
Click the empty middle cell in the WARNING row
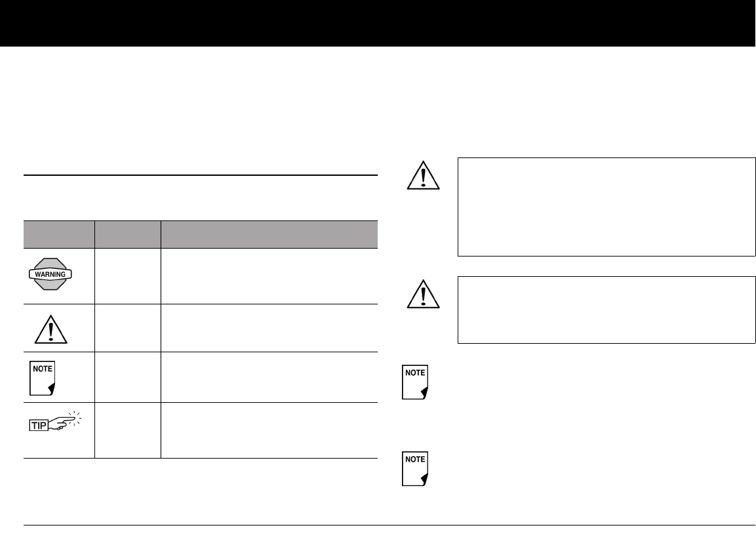[128, 276]
